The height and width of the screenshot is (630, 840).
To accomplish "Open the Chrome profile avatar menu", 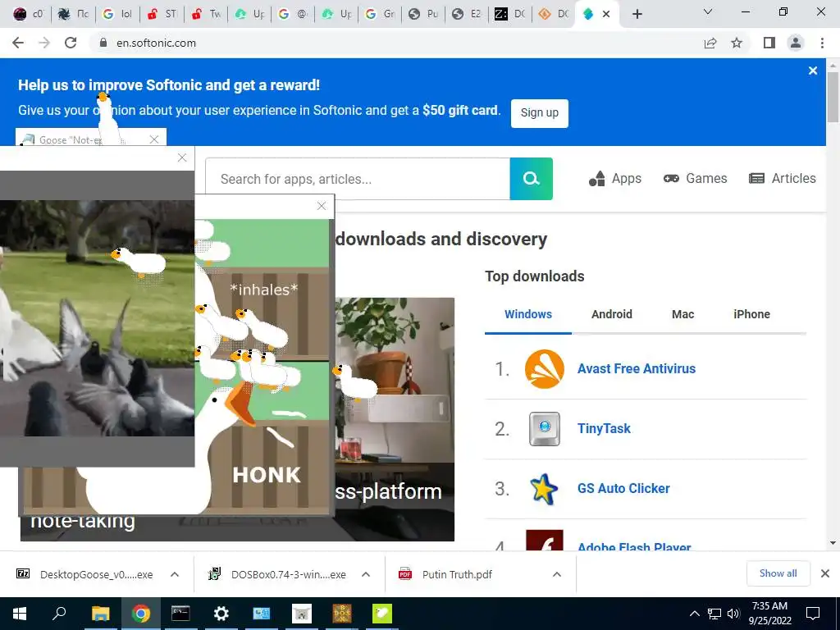I will point(796,43).
